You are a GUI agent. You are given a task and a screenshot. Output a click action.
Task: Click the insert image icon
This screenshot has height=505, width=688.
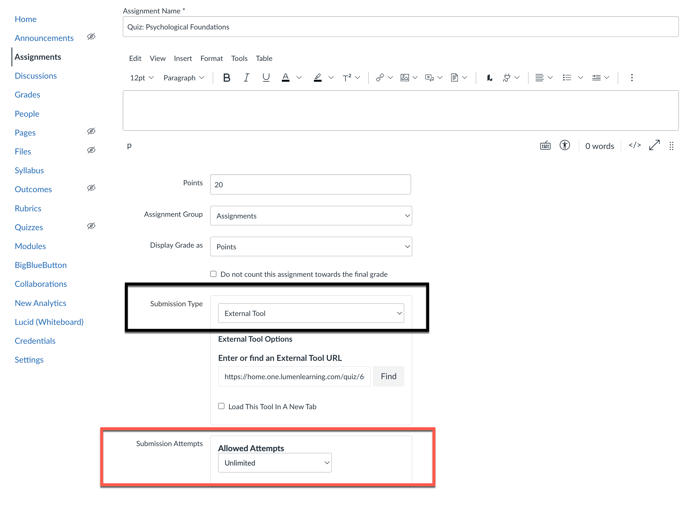coord(405,78)
